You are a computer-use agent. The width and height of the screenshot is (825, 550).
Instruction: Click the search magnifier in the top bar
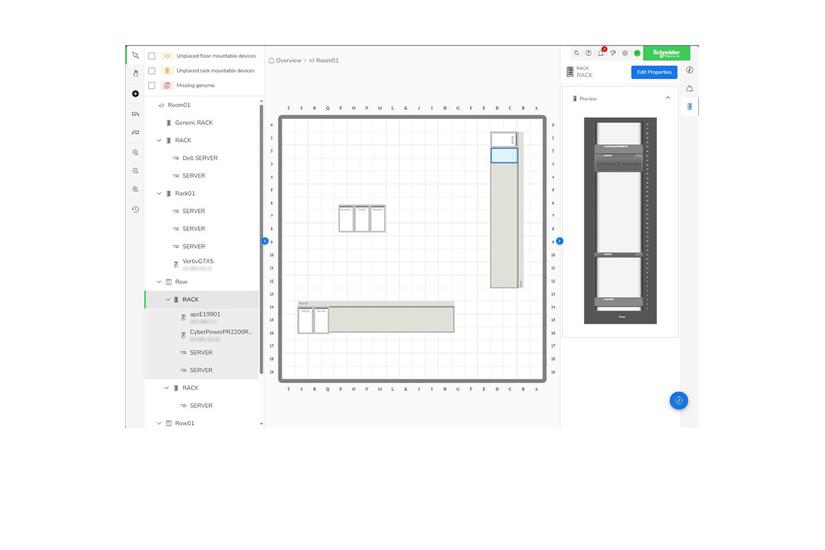(577, 53)
